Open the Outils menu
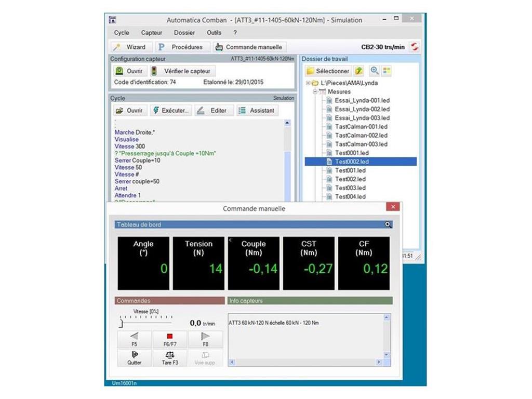The height and width of the screenshot is (399, 532). tap(214, 33)
